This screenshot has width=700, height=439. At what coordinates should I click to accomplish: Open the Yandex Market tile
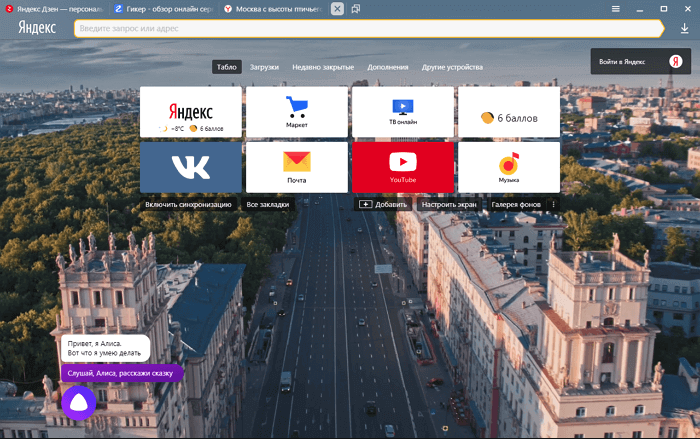tap(296, 111)
